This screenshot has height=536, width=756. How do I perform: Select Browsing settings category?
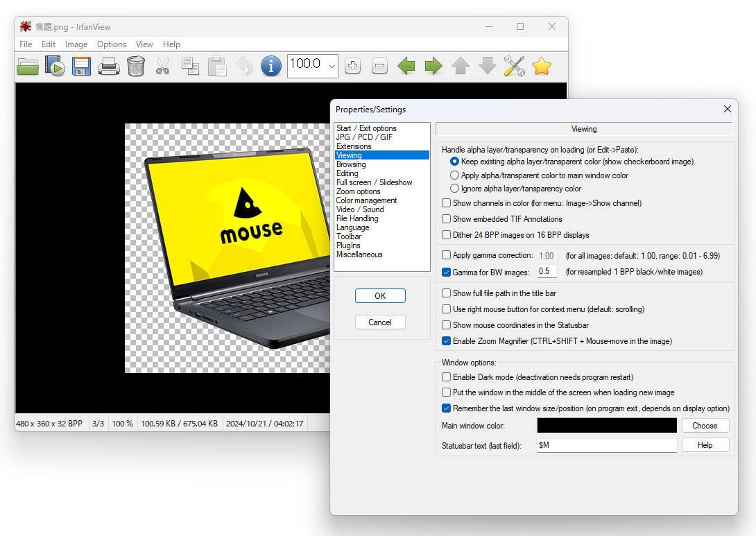[351, 164]
